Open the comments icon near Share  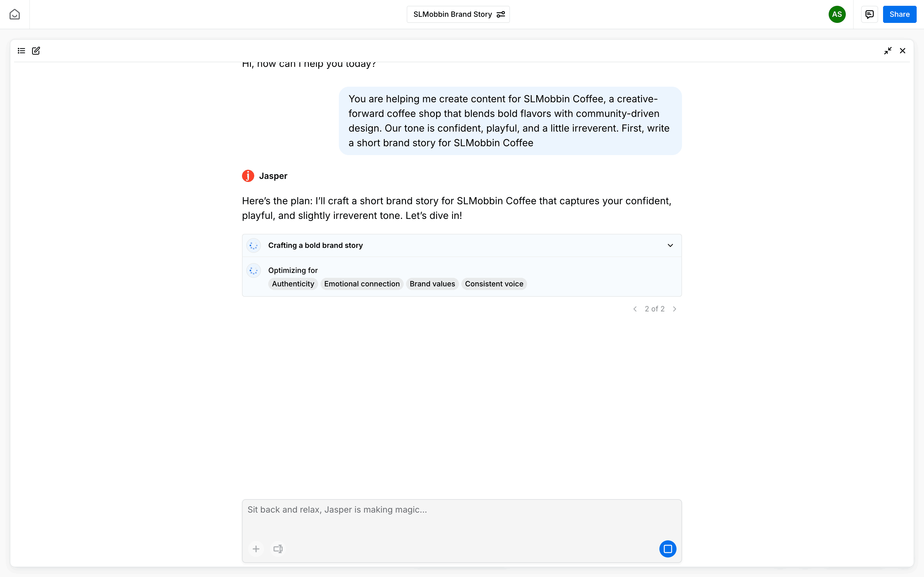pyautogui.click(x=869, y=15)
